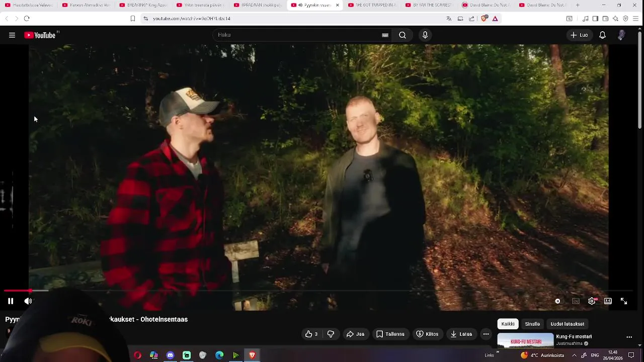Start voice search with microphone

coord(425,35)
